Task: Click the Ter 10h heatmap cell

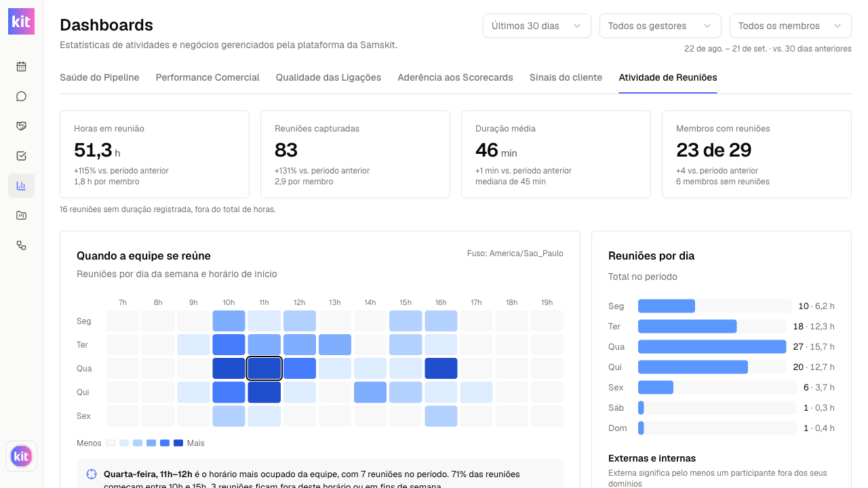Action: 229,345
